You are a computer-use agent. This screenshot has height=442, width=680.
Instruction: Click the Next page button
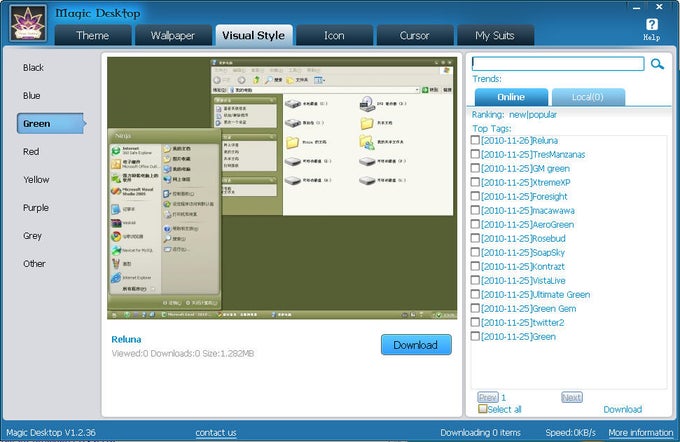572,397
